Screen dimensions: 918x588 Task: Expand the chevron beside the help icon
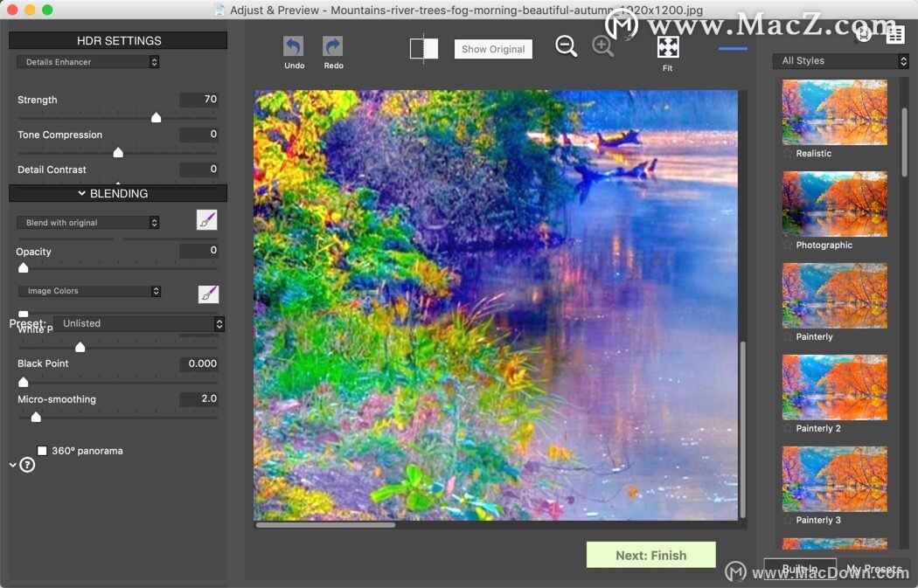tap(13, 465)
